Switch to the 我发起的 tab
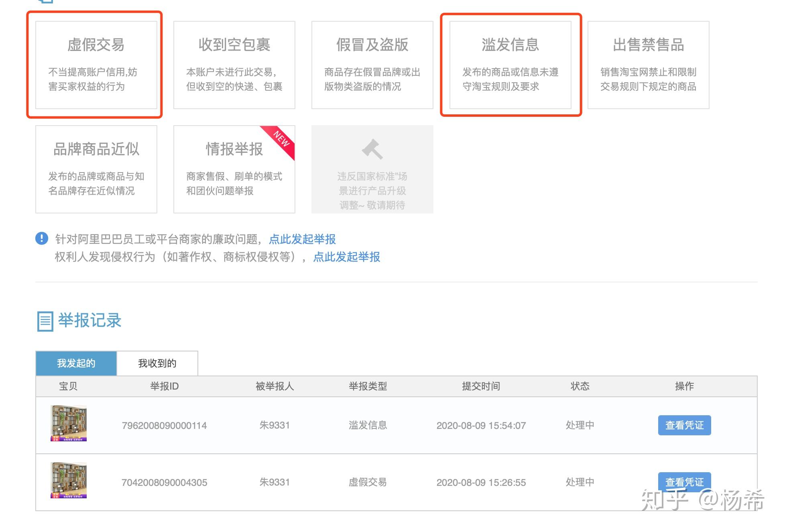The height and width of the screenshot is (532, 785). [x=76, y=363]
